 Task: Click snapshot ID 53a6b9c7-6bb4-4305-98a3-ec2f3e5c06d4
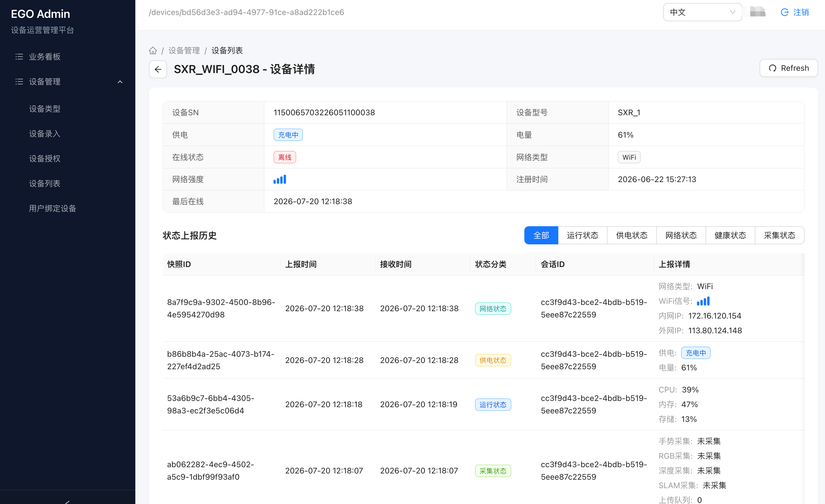point(211,405)
